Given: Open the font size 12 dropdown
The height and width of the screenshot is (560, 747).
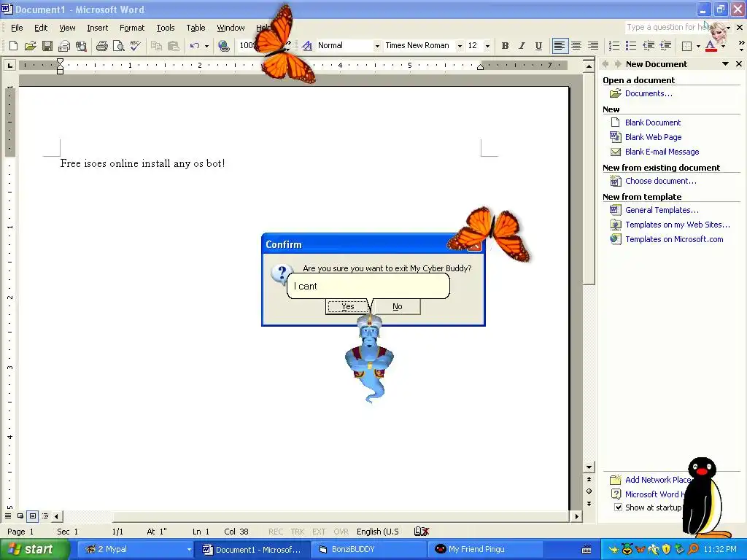Looking at the screenshot, I should [487, 46].
